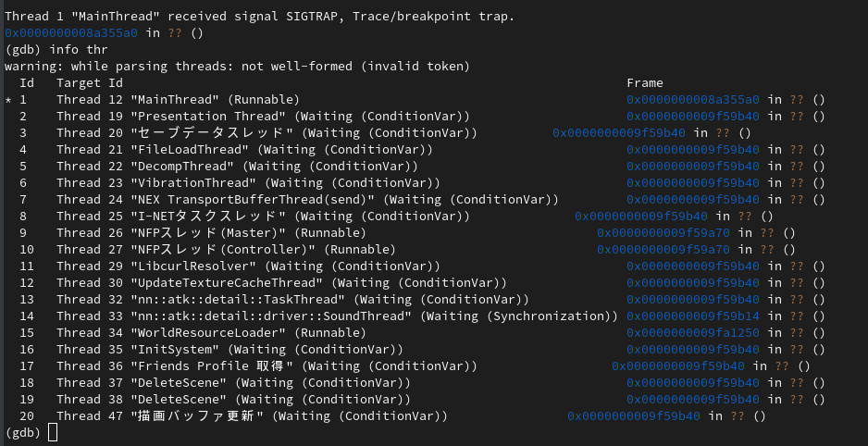868x446 pixels.
Task: Click the "NEX TransportBufferThread(send)" name
Action: [x=254, y=200]
